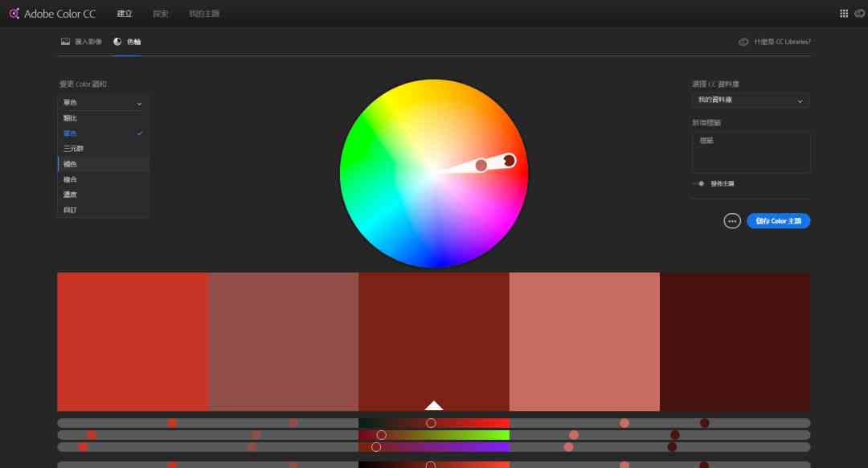Image resolution: width=868 pixels, height=468 pixels.
Task: Click the white base color triangle marker
Action: tap(433, 405)
